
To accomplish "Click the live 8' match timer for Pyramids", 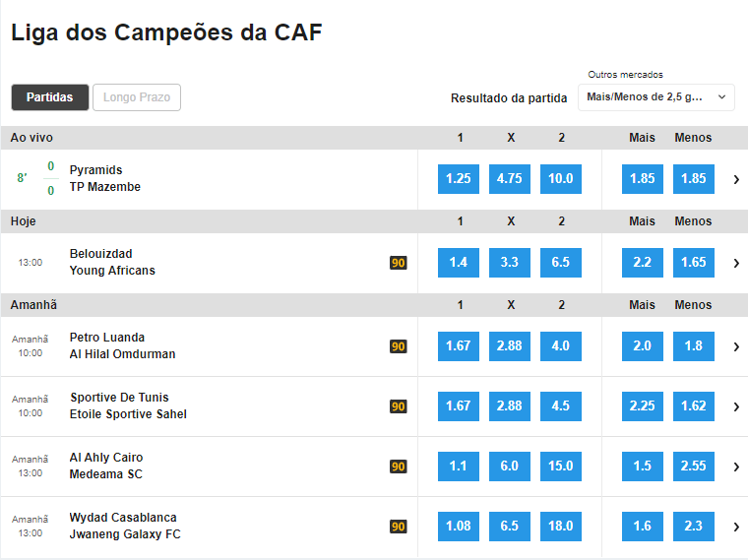I will click(22, 178).
